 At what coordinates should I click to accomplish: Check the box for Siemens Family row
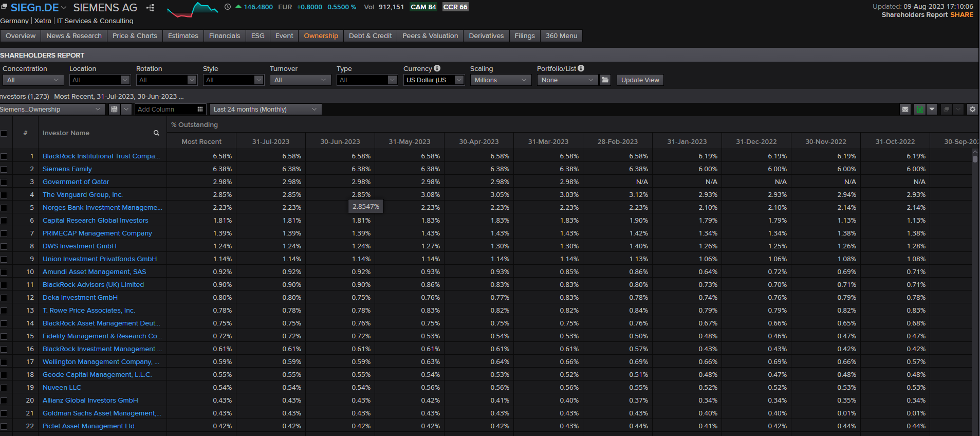point(4,169)
